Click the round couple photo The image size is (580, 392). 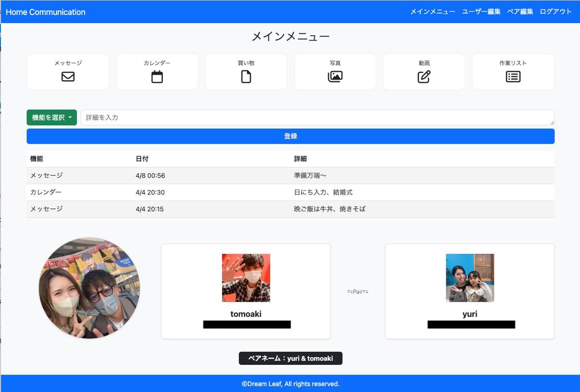(x=89, y=288)
